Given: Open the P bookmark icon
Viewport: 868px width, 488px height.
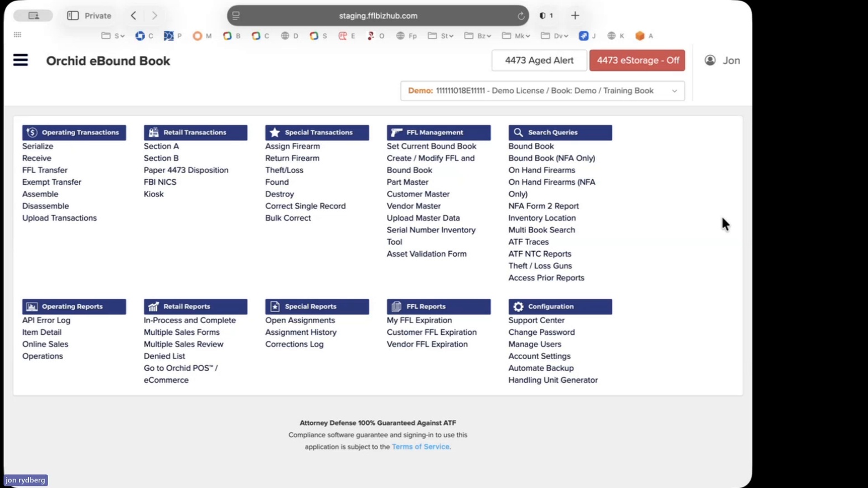Looking at the screenshot, I should [x=169, y=35].
